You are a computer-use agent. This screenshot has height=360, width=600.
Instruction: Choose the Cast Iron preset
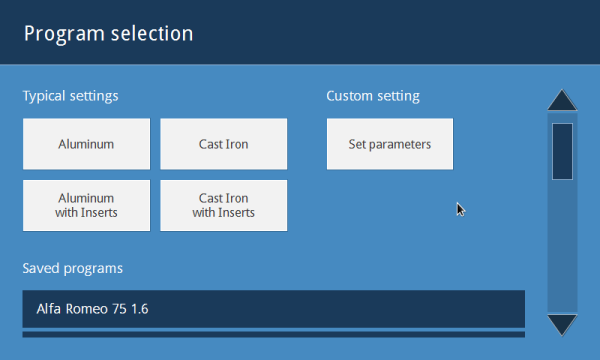[x=223, y=144]
